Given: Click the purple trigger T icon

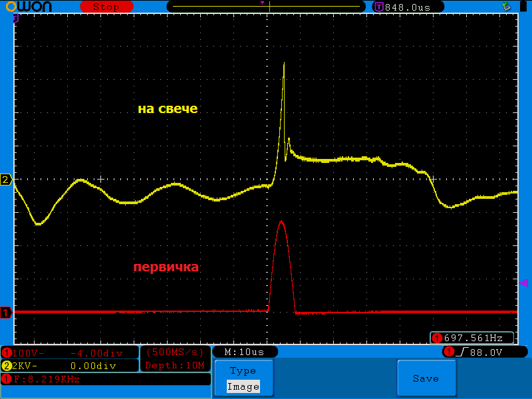Looking at the screenshot, I should coord(378,7).
